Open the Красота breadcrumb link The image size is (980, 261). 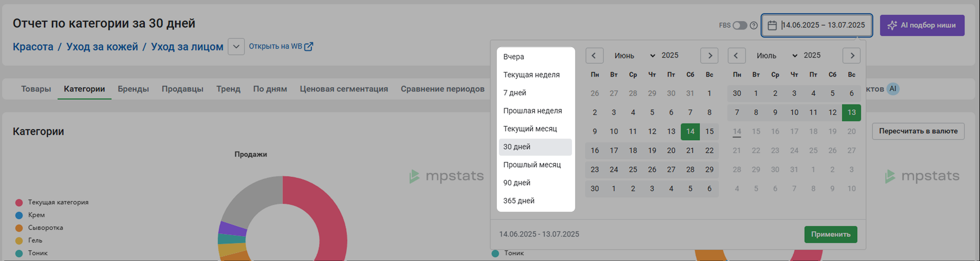(33, 47)
